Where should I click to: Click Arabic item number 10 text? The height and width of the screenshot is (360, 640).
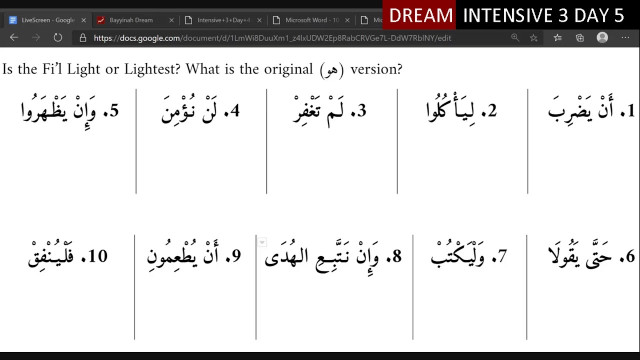68,255
